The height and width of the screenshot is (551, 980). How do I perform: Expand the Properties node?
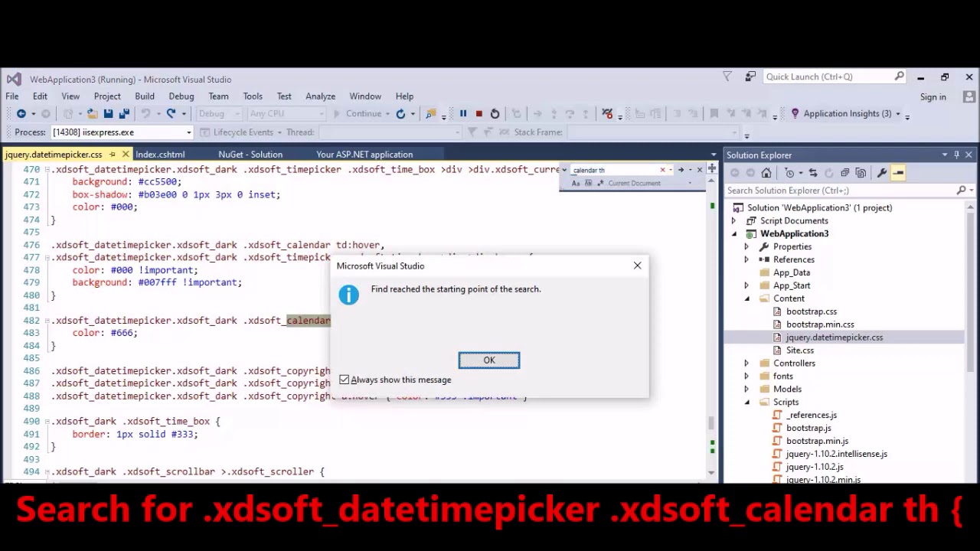pos(746,247)
